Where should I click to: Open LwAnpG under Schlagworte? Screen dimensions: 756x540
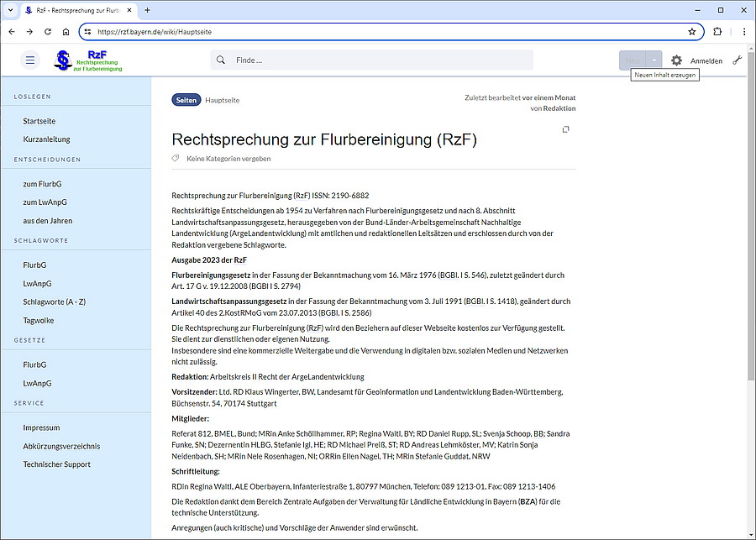[37, 284]
